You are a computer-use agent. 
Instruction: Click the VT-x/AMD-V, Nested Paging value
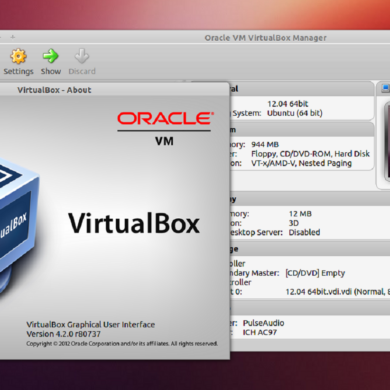(x=301, y=163)
